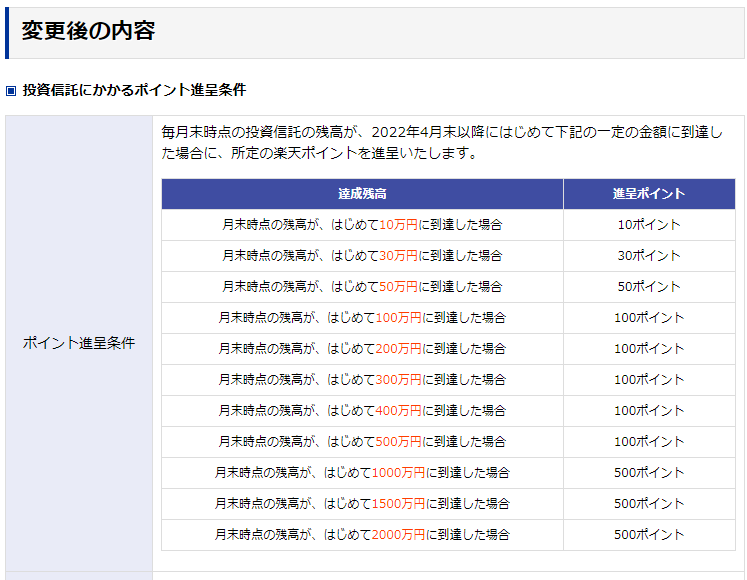Viewport: 747px width, 580px height.
Task: Click 500ポイント in the 1500万円 row
Action: (649, 503)
